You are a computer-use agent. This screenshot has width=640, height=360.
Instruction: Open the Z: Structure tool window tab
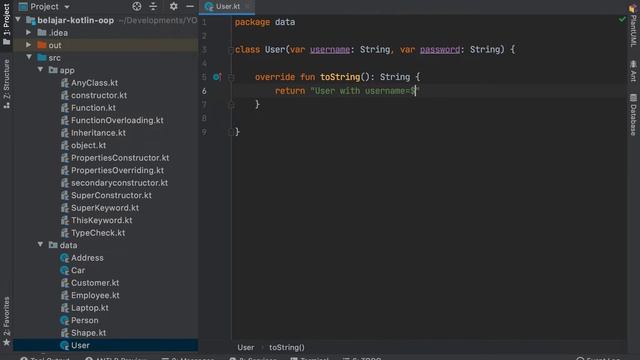pyautogui.click(x=7, y=84)
